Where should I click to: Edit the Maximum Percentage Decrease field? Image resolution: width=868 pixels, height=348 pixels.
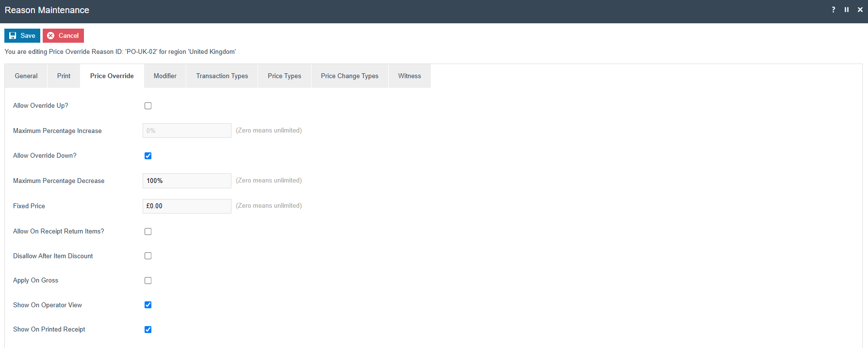187,181
